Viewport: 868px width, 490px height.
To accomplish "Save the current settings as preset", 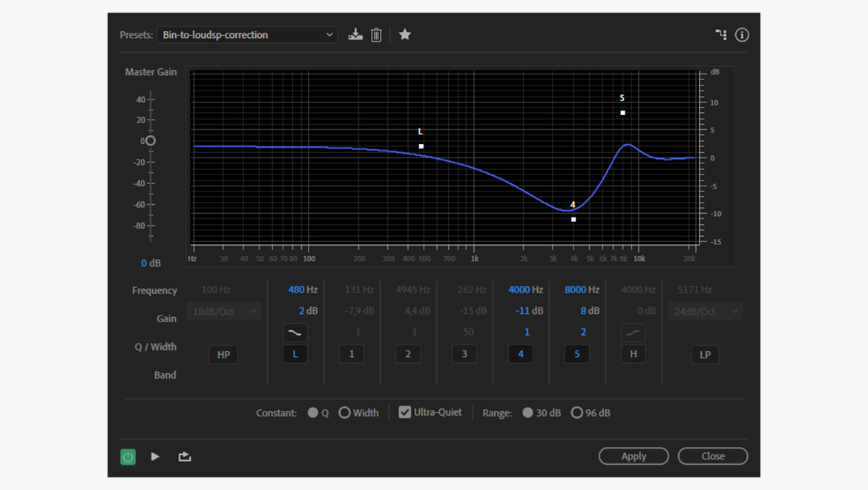I will click(x=355, y=34).
